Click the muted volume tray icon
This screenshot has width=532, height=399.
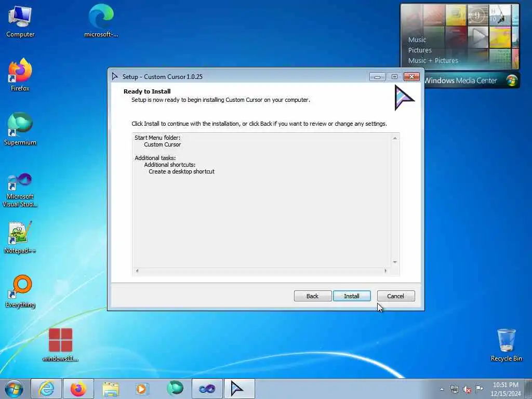[x=467, y=389]
